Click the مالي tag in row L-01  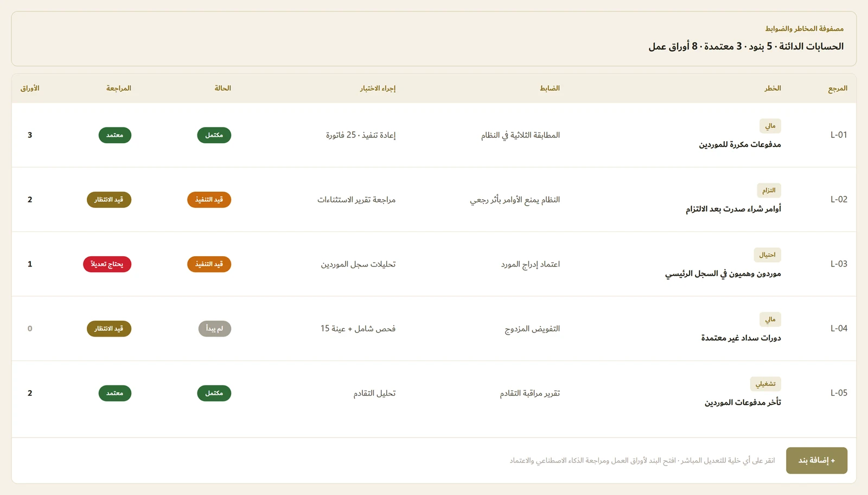pyautogui.click(x=770, y=126)
